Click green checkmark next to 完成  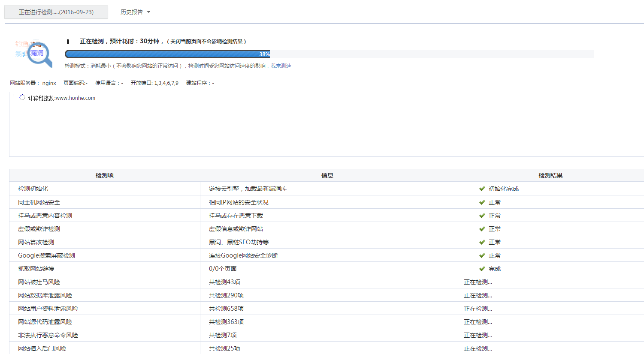[482, 269]
